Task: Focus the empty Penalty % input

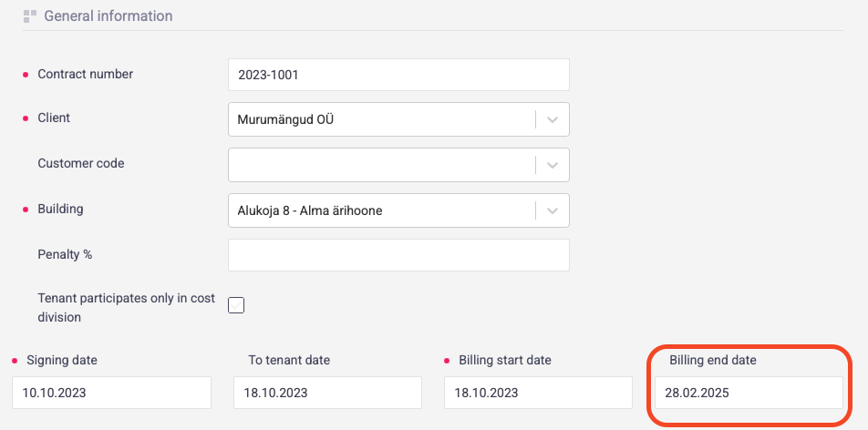Action: click(x=398, y=255)
